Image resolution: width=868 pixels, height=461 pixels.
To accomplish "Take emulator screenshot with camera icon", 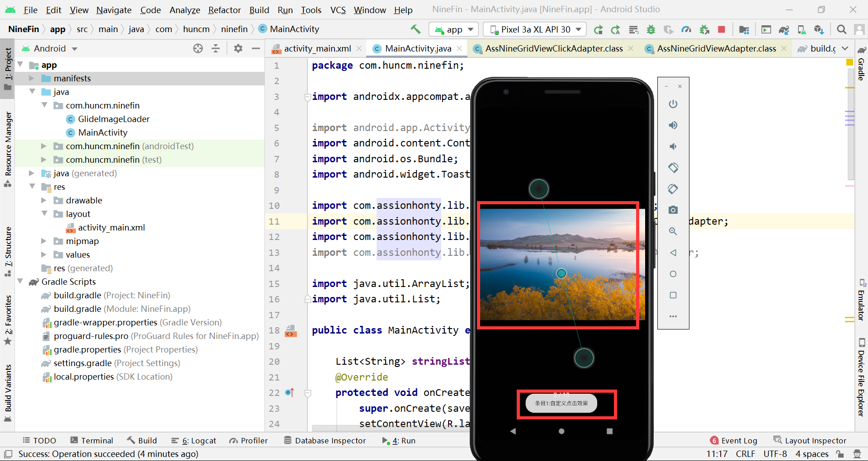I will (x=673, y=210).
